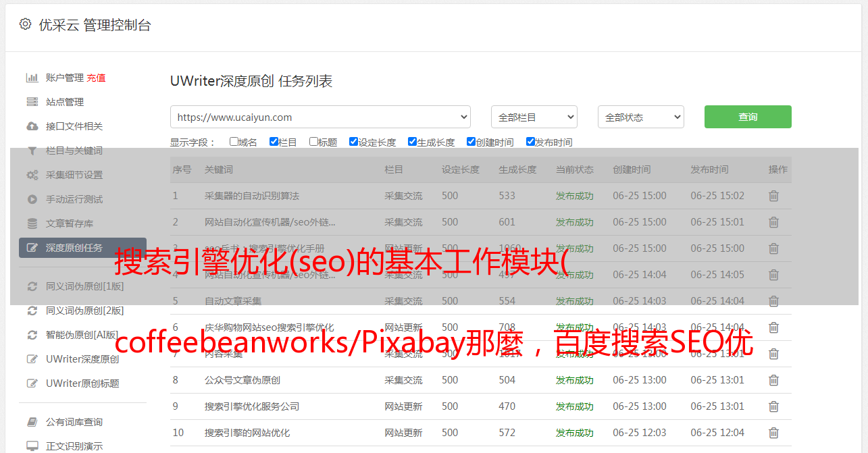Click the 采集细节设置 gears icon
The image size is (868, 453).
pyautogui.click(x=32, y=175)
